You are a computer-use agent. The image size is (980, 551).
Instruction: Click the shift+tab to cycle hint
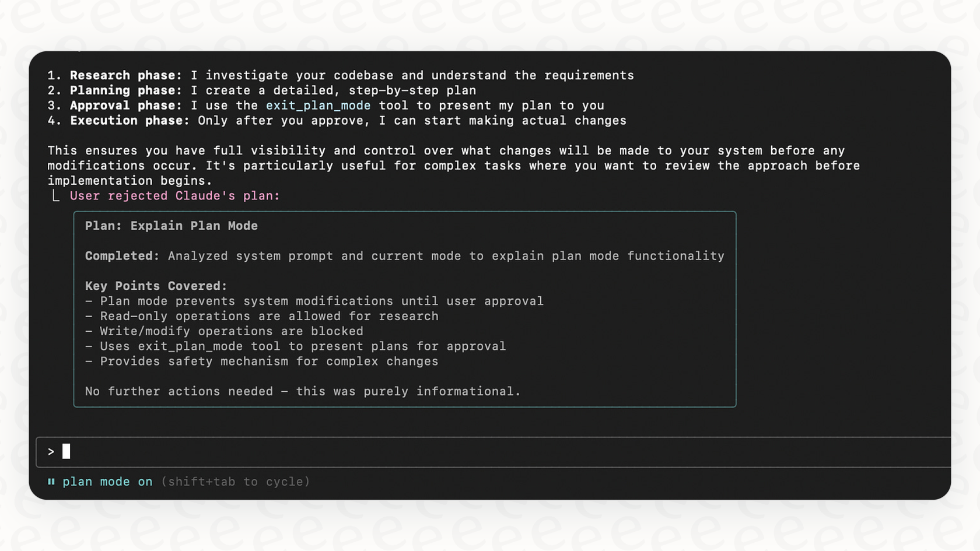pos(236,482)
